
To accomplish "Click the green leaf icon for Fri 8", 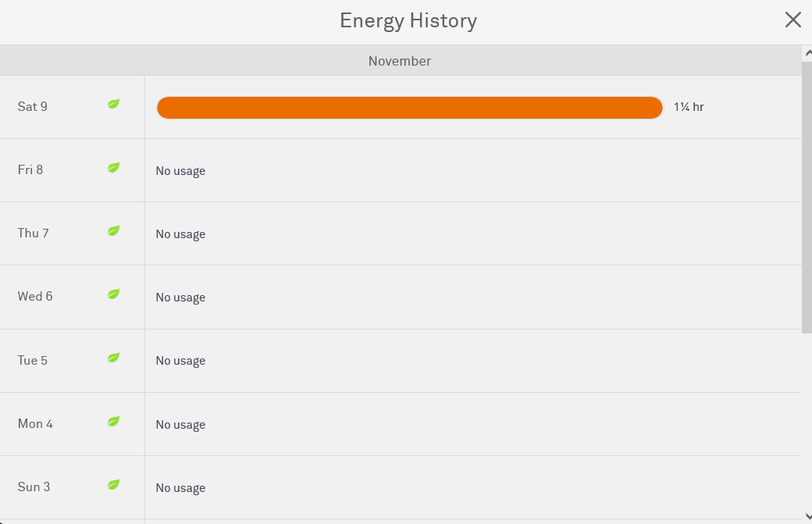I will [x=113, y=167].
